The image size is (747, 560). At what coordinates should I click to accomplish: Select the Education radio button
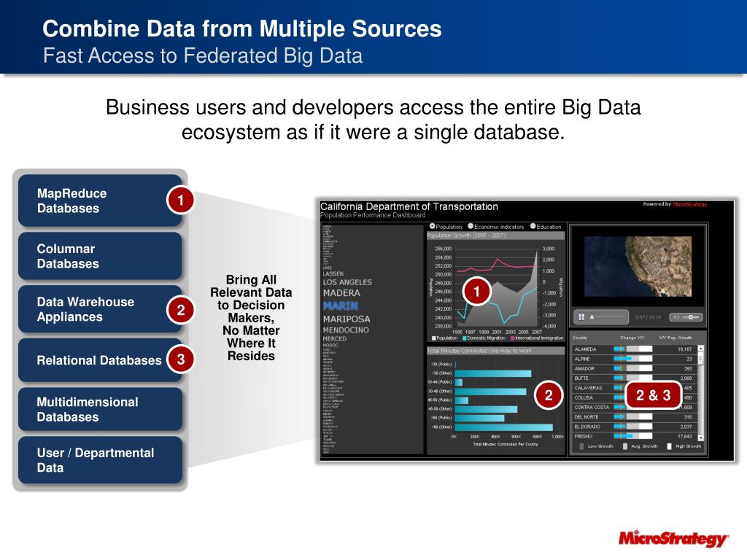click(533, 226)
